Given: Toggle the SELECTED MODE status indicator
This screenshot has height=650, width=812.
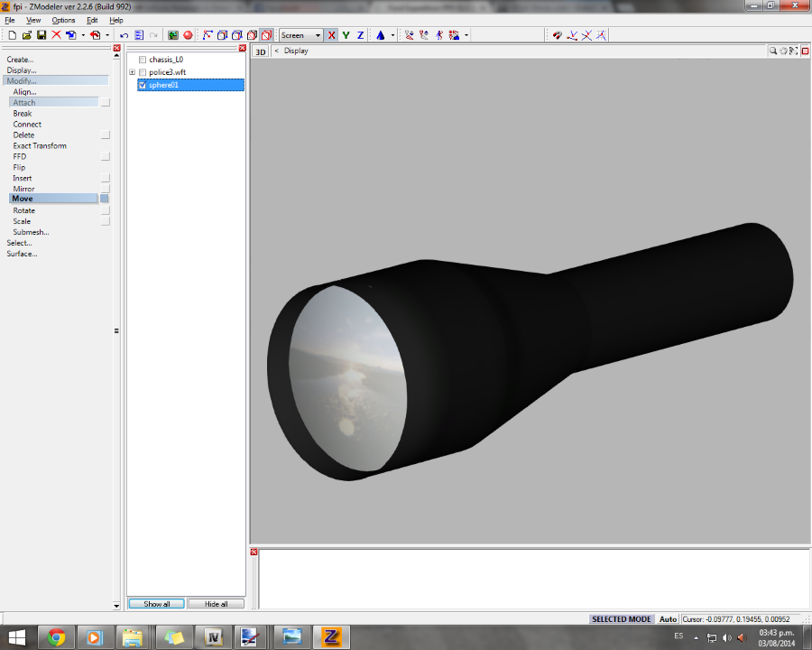Looking at the screenshot, I should pos(621,619).
